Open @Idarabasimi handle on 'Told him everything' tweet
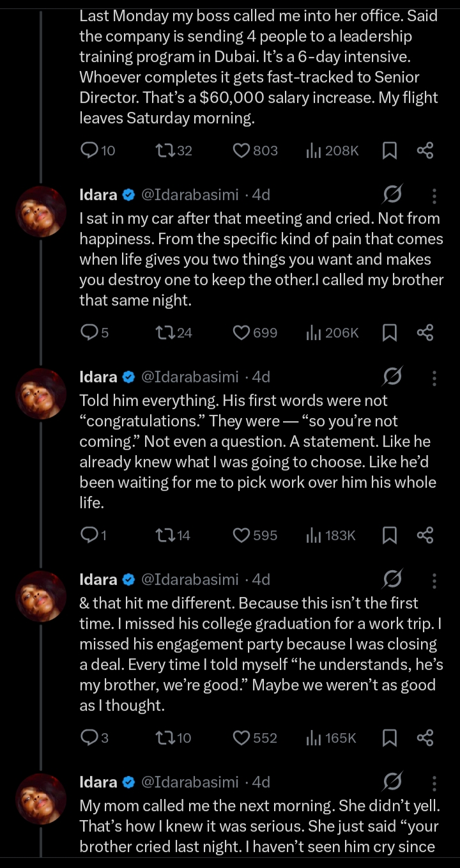The image size is (460, 868). [x=189, y=377]
